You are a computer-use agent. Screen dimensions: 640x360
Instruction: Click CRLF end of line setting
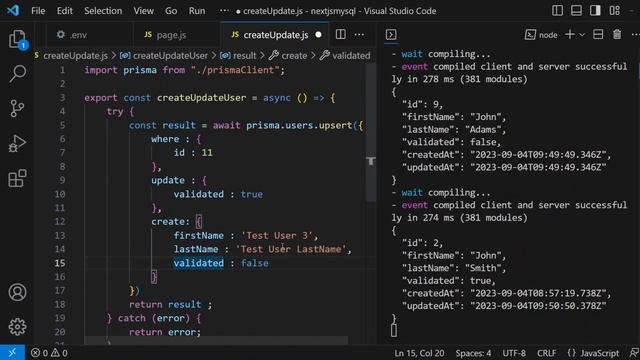546,353
